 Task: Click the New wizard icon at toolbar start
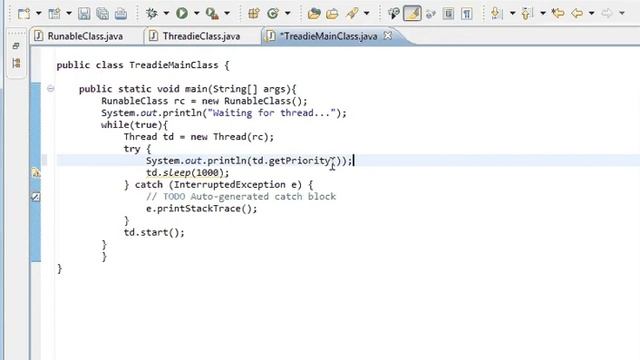(24, 13)
